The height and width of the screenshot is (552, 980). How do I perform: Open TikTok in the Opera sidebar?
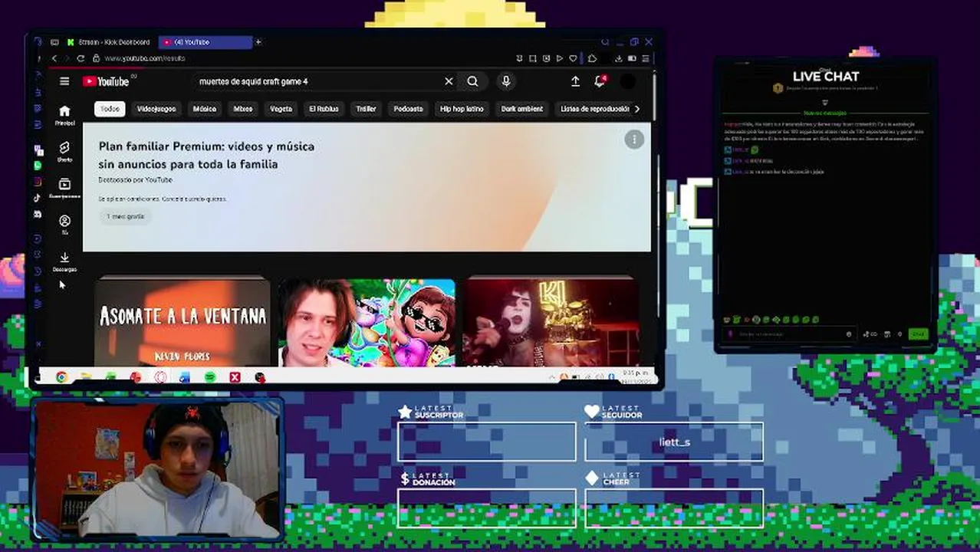pyautogui.click(x=38, y=198)
